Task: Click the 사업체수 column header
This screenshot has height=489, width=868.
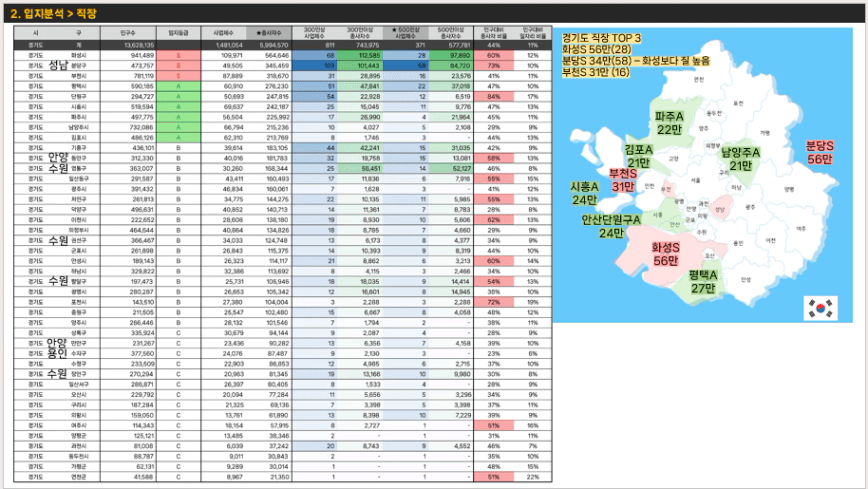Action: point(224,33)
